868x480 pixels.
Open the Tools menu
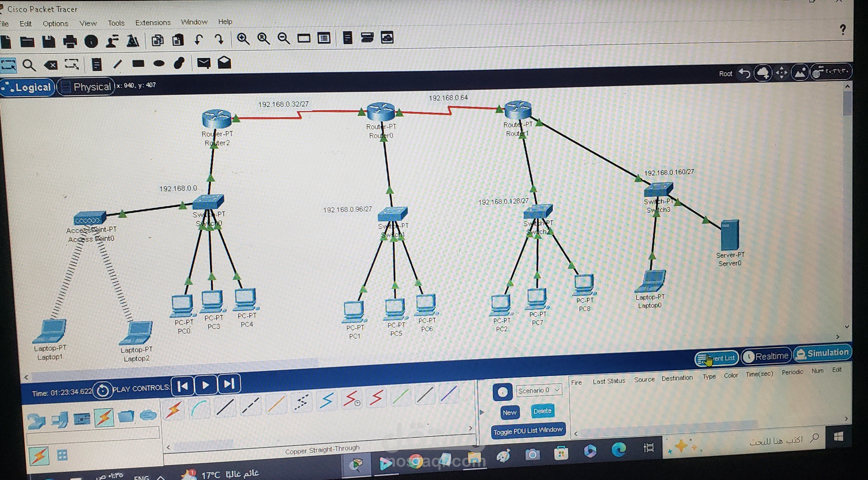(x=116, y=23)
